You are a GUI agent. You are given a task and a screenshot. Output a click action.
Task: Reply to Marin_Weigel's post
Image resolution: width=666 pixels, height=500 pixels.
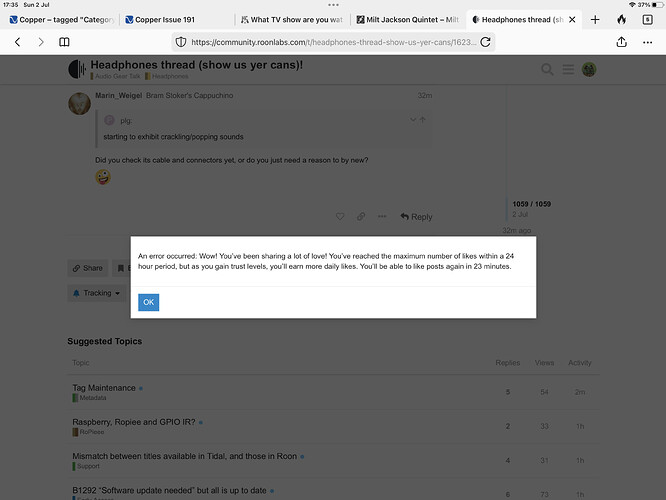[x=416, y=216]
